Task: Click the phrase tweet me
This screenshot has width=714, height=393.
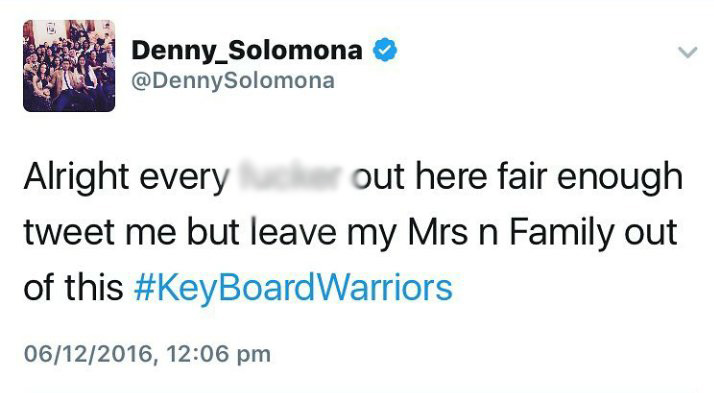Action: 100,232
